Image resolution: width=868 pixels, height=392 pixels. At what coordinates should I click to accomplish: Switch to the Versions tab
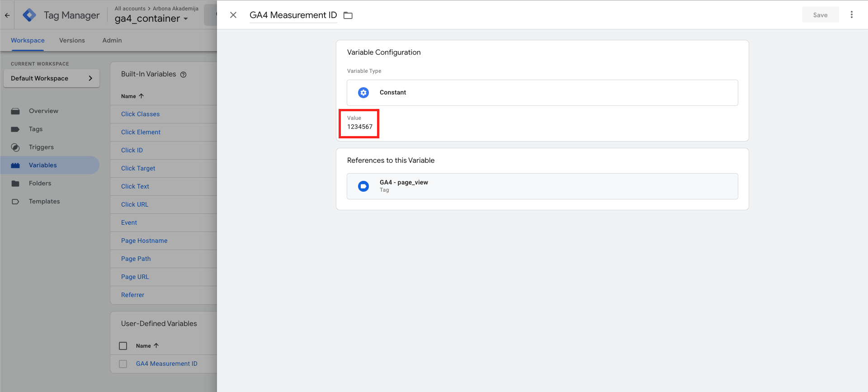(72, 40)
